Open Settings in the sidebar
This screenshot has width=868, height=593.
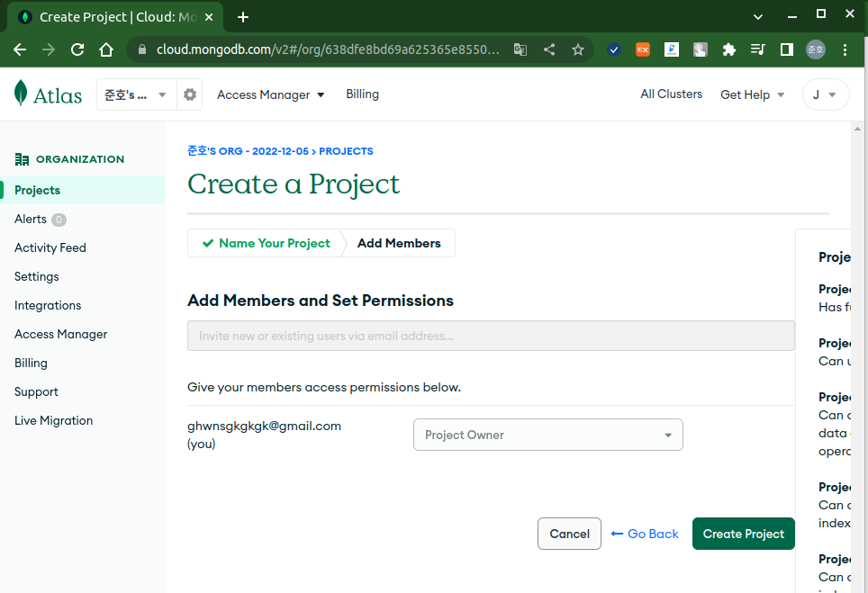coord(37,276)
